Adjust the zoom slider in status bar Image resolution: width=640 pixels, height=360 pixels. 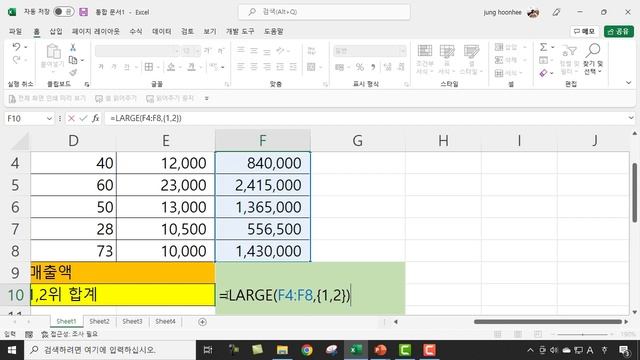point(583,334)
